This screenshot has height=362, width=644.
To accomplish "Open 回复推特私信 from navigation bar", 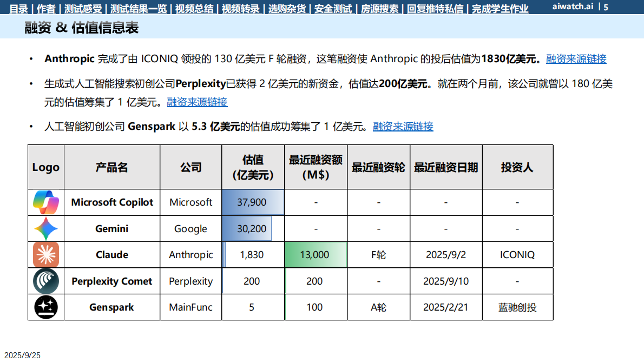I will point(435,9).
